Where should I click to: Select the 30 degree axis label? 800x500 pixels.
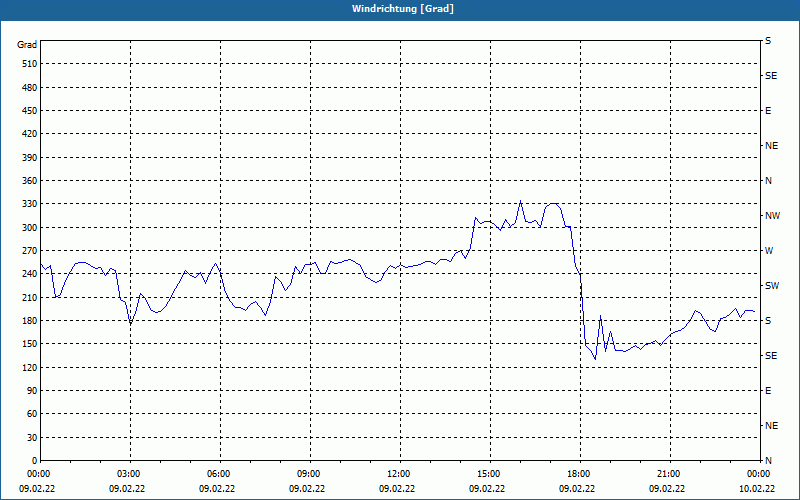coord(32,438)
